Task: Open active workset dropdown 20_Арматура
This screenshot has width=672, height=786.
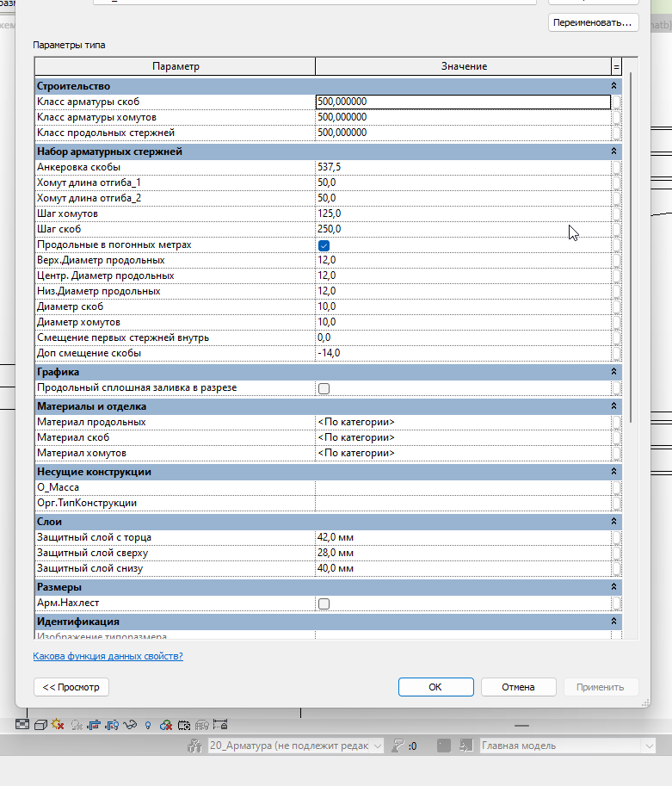Action: (x=296, y=746)
